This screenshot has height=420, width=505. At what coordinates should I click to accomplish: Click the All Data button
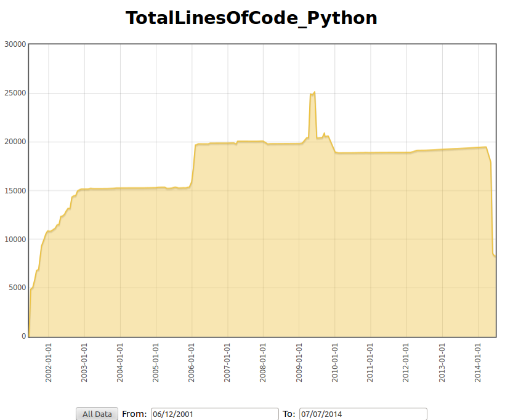click(96, 413)
